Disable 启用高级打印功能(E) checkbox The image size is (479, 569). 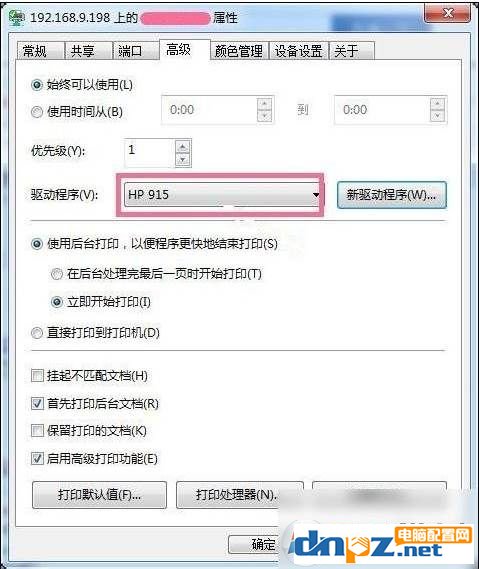(x=37, y=459)
